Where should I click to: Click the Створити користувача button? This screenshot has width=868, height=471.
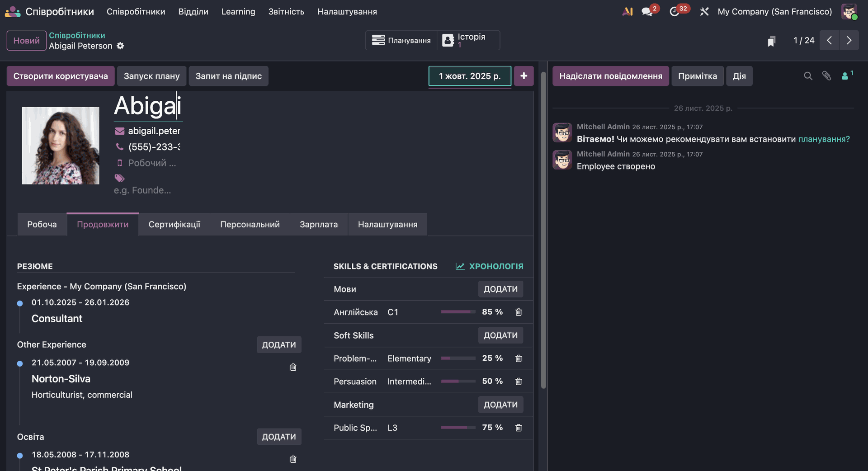pos(61,76)
